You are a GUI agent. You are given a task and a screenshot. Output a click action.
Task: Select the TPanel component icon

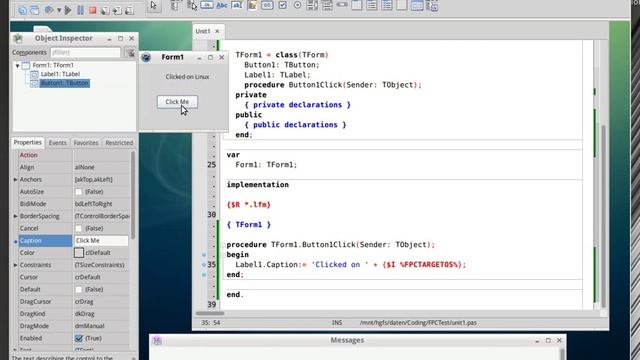pos(402,5)
